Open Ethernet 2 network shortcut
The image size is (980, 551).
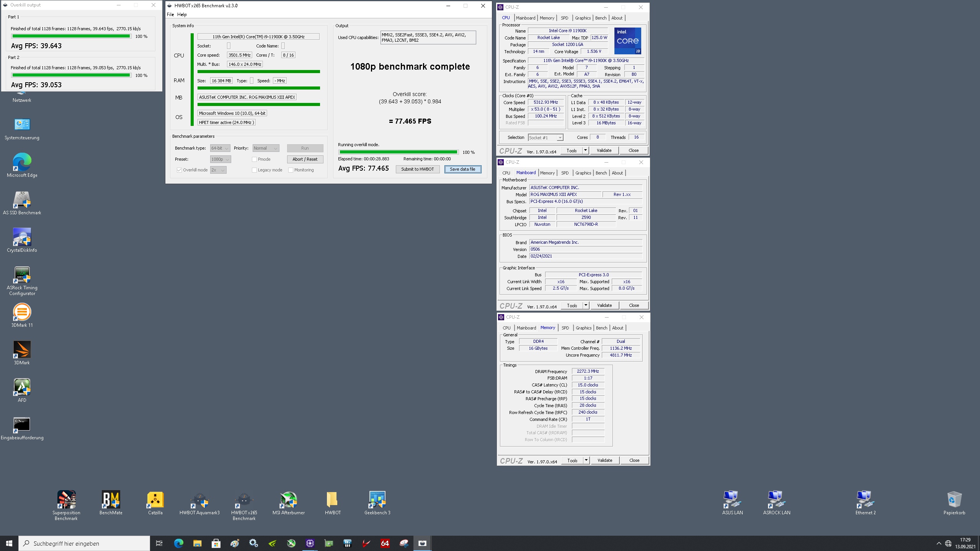(x=865, y=503)
